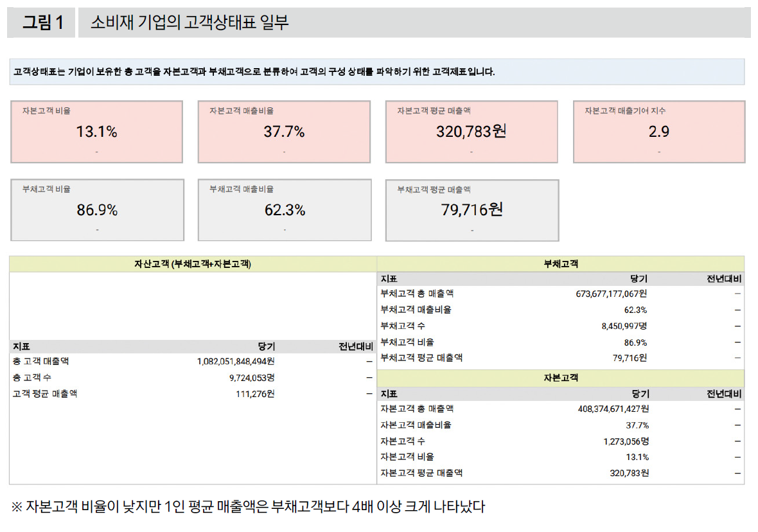
Task: Click the value 1,273,056명
Action: [x=626, y=441]
